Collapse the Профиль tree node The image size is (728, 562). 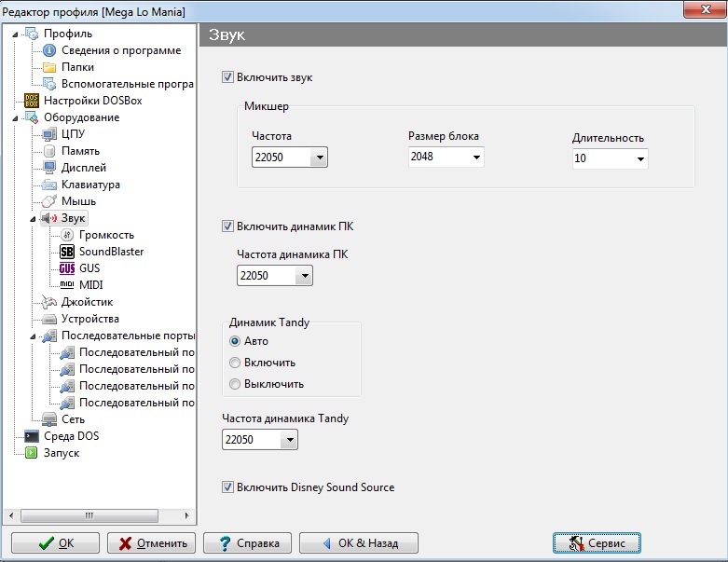pyautogui.click(x=15, y=34)
